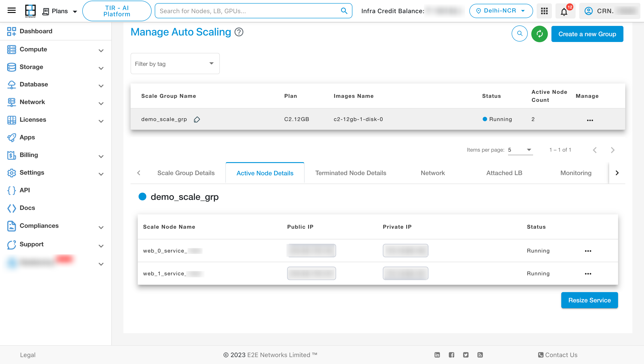The image size is (644, 364).
Task: Open actions menu for web_0_service node
Action: pyautogui.click(x=588, y=251)
